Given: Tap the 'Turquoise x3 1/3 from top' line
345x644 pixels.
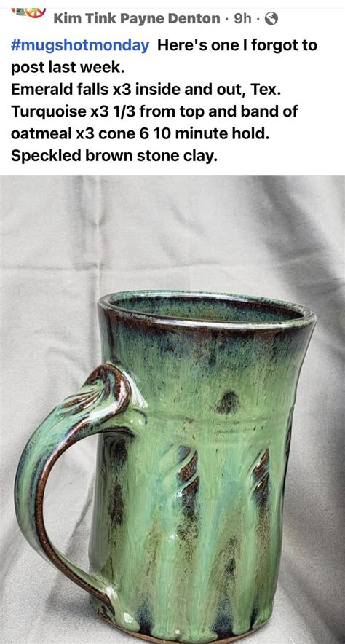Looking at the screenshot, I should pyautogui.click(x=154, y=111).
